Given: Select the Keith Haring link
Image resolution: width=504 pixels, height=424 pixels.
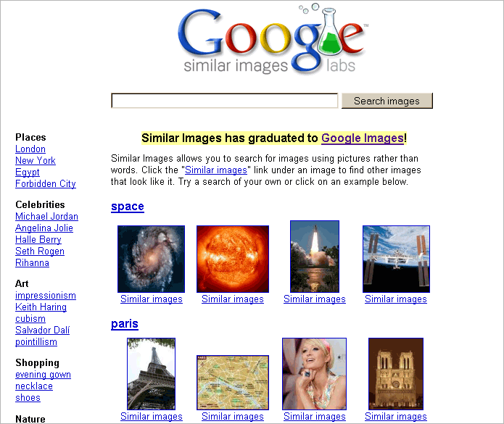Looking at the screenshot, I should pos(41,307).
